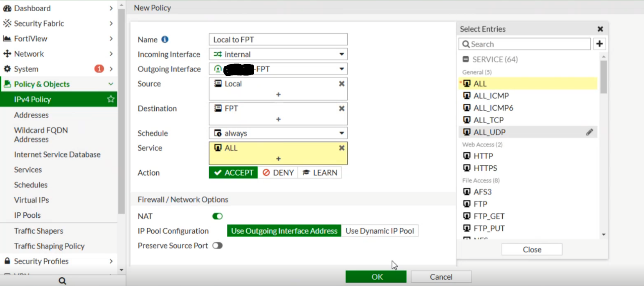Expand the Security Profiles menu
The width and height of the screenshot is (644, 286).
58,261
